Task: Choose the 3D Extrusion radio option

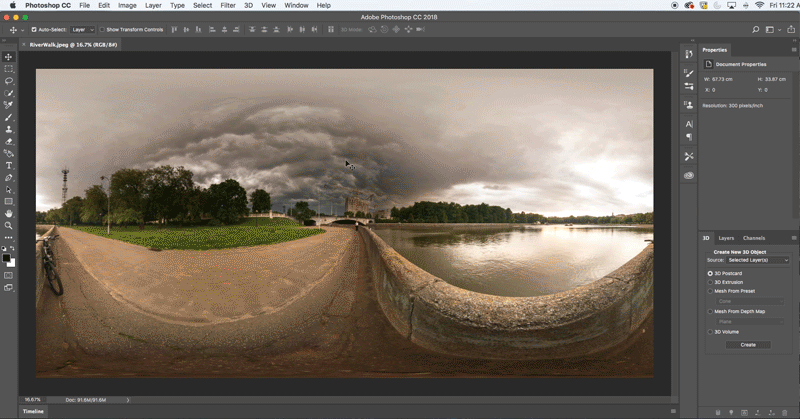Action: click(x=710, y=282)
